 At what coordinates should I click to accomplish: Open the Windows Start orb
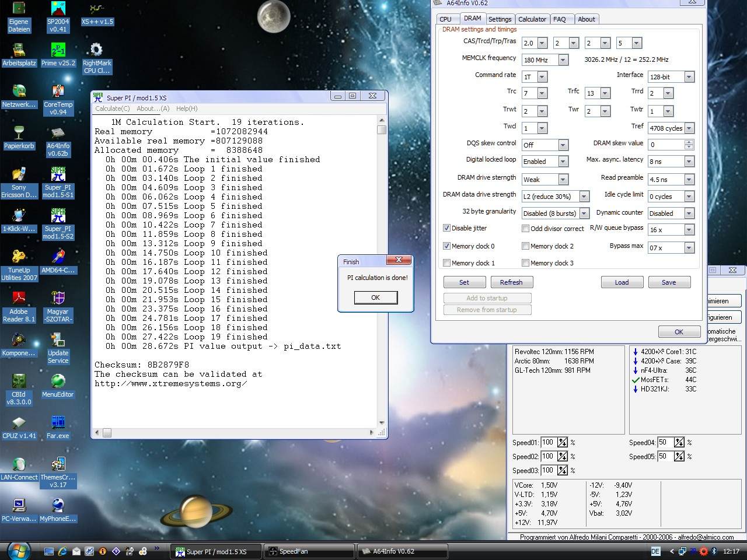(19, 550)
